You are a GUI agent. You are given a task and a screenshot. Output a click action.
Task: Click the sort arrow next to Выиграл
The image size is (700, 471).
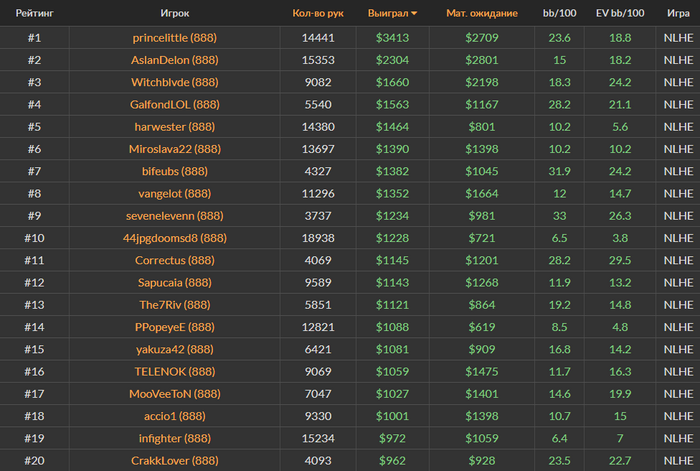[x=414, y=14]
